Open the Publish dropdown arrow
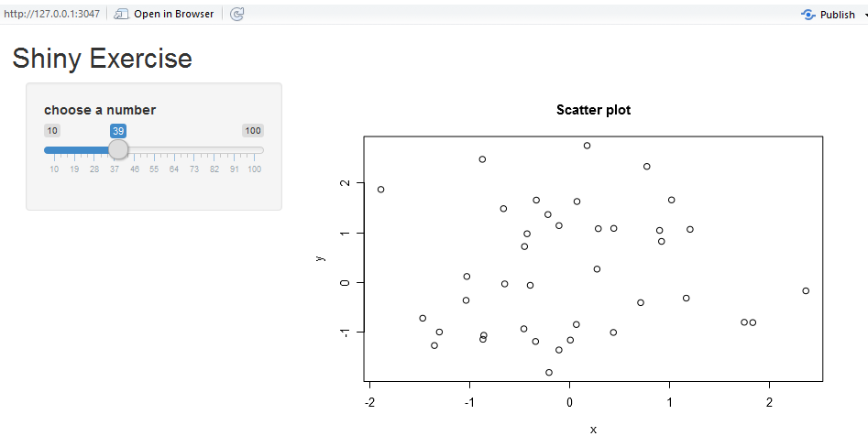This screenshot has height=447, width=868. pos(865,15)
